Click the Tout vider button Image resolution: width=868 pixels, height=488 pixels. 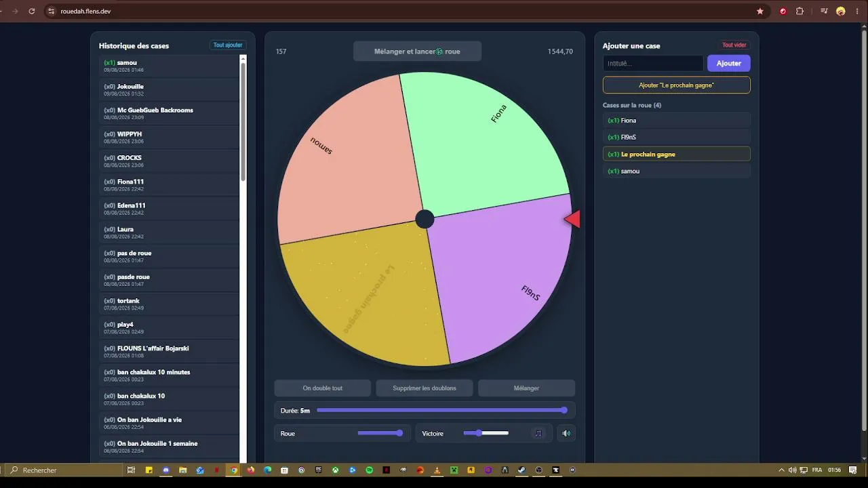(734, 45)
